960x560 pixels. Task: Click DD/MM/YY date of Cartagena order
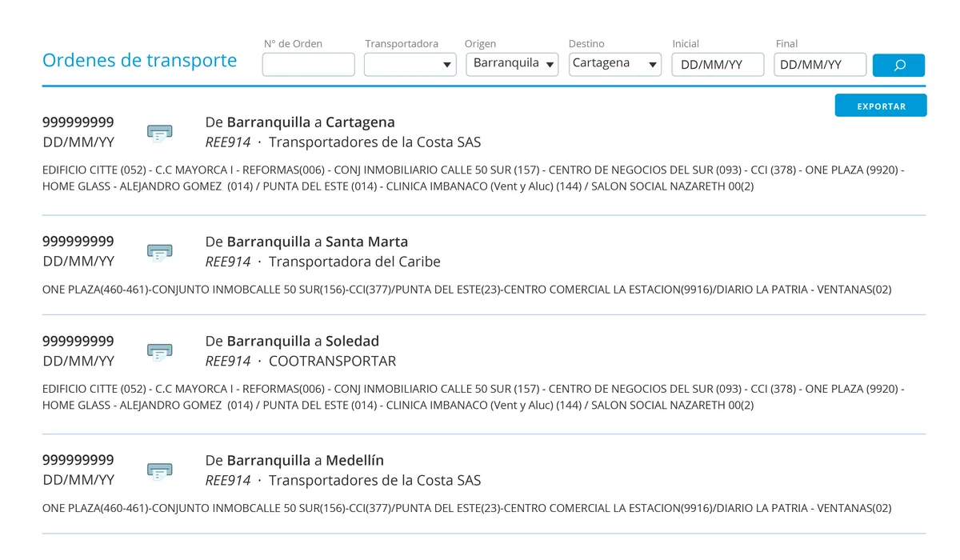[78, 142]
